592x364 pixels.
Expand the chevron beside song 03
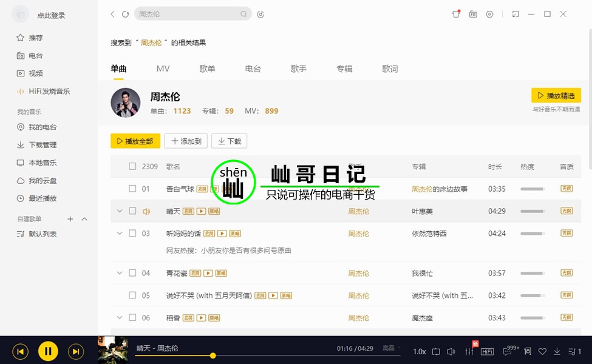[120, 233]
